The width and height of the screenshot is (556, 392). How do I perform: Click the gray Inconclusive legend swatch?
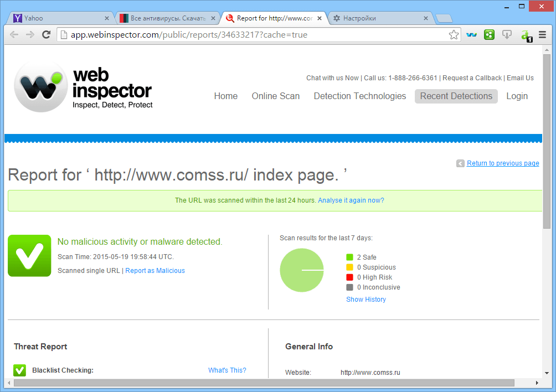click(349, 287)
